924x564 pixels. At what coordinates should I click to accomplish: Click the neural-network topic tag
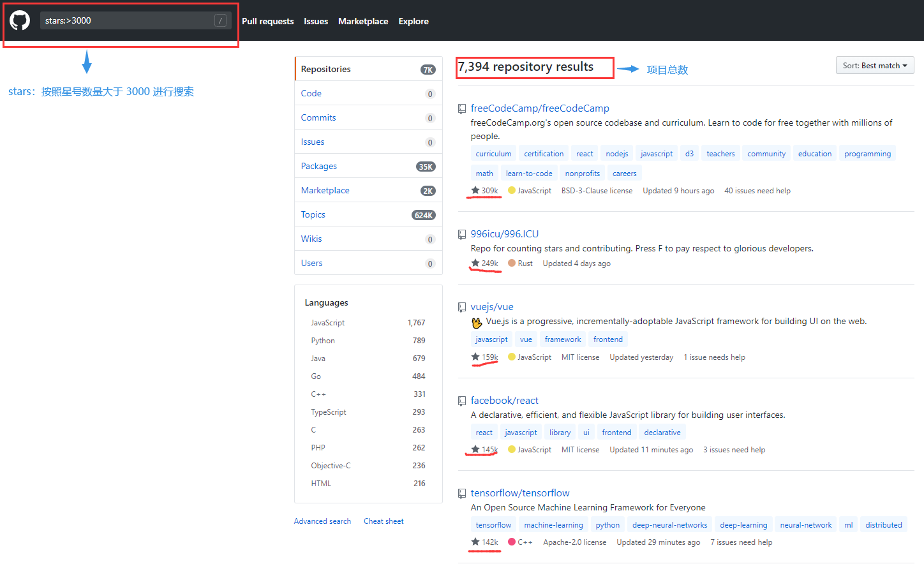(x=806, y=525)
